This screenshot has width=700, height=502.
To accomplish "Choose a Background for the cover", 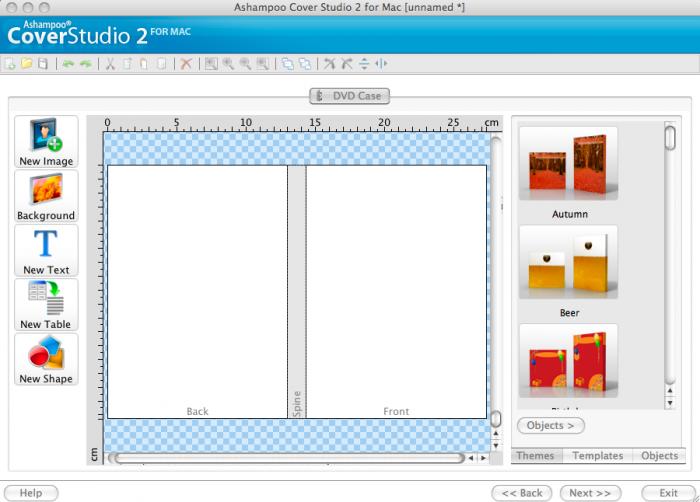I will pyautogui.click(x=46, y=196).
